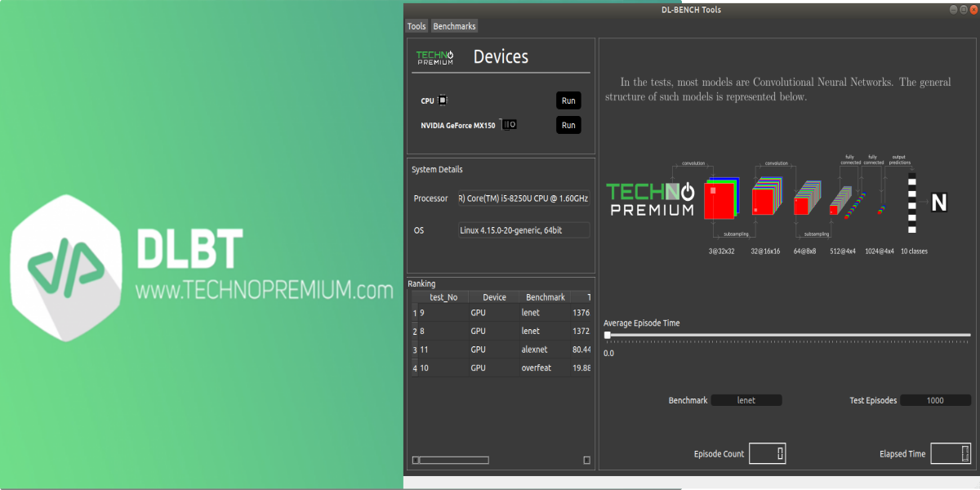The width and height of the screenshot is (980, 490).
Task: Select the 80.44 value cell
Action: (581, 350)
